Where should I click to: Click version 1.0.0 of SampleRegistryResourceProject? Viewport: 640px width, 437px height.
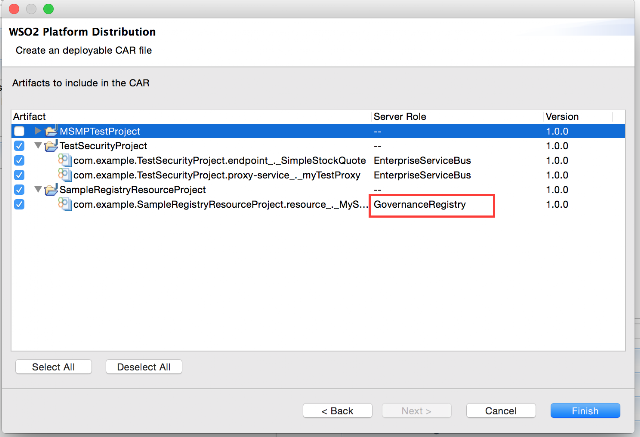click(557, 190)
